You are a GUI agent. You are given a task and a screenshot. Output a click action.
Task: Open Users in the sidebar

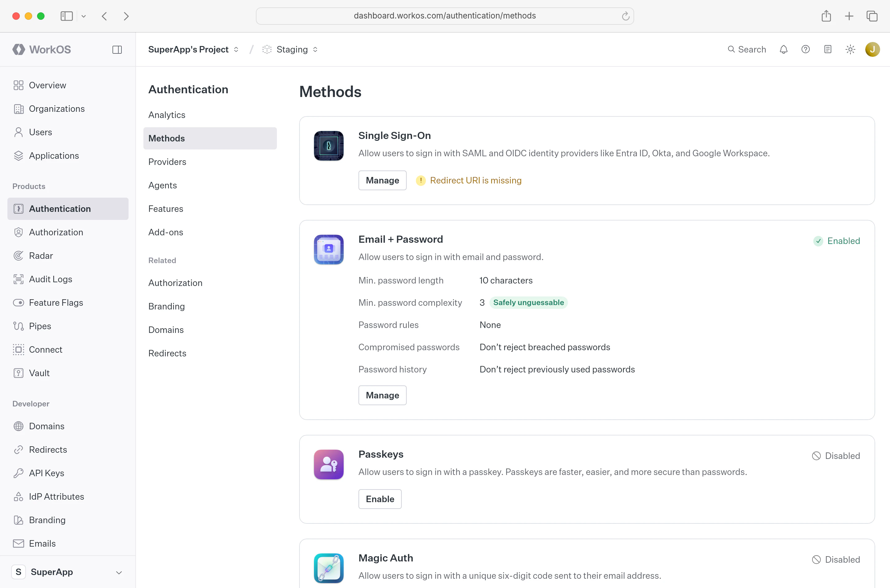coord(68,132)
